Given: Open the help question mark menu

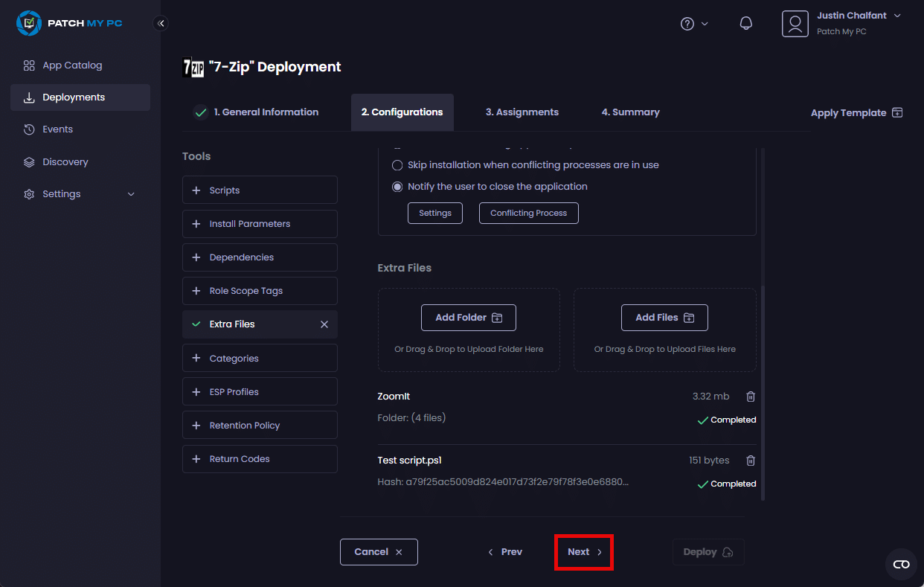Looking at the screenshot, I should (x=693, y=24).
